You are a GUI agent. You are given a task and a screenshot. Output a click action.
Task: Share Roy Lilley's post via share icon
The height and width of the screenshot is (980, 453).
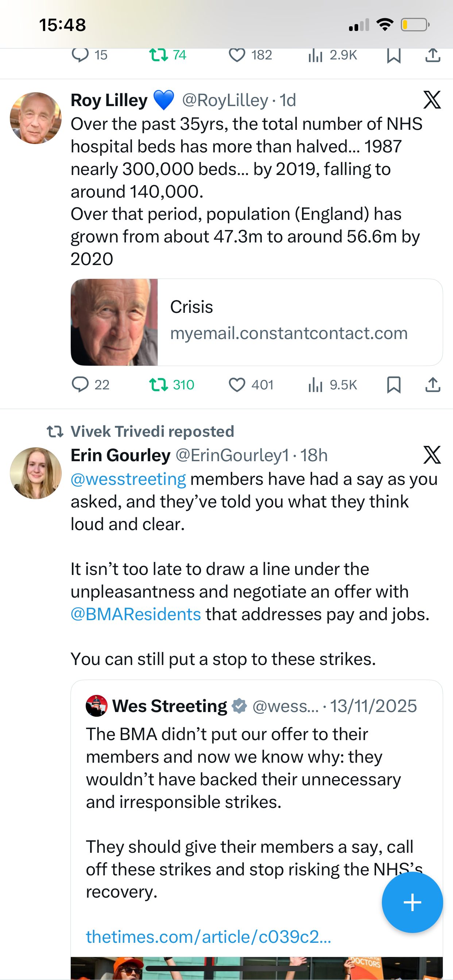coord(433,385)
